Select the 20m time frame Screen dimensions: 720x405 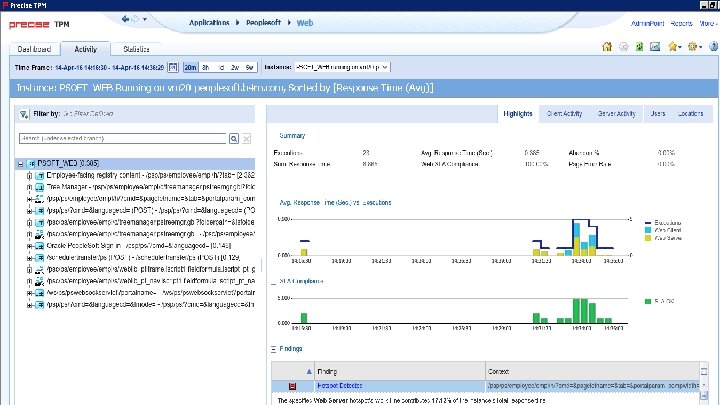[x=190, y=67]
